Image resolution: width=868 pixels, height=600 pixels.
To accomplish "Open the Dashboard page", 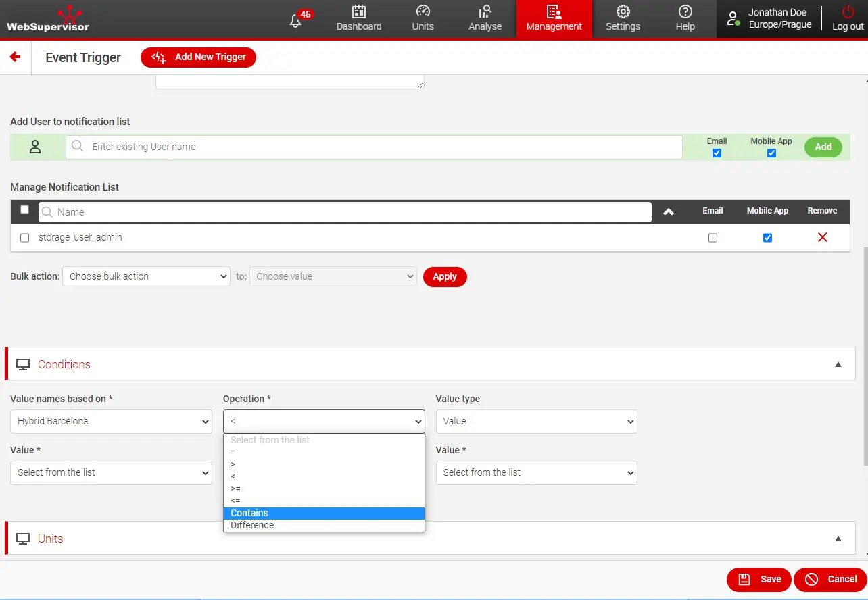I will point(359,19).
